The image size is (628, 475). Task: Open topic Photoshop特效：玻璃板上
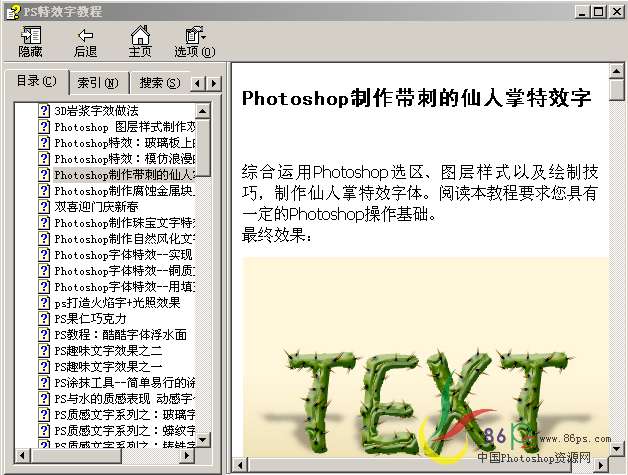125,143
